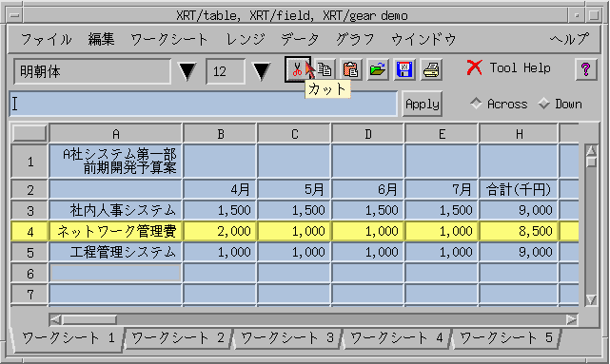Click the Save floppy disk icon
The image size is (610, 364).
click(x=404, y=70)
